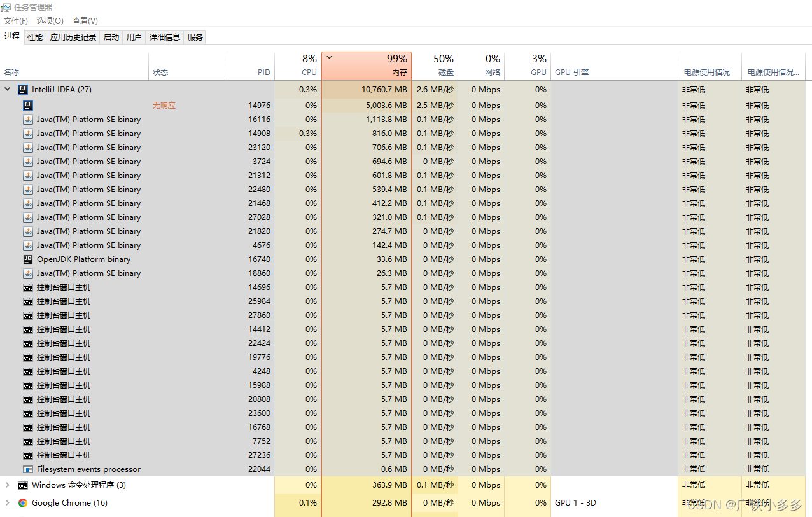This screenshot has height=517, width=812.
Task: Switch to the 性能 tab
Action: pyautogui.click(x=35, y=37)
